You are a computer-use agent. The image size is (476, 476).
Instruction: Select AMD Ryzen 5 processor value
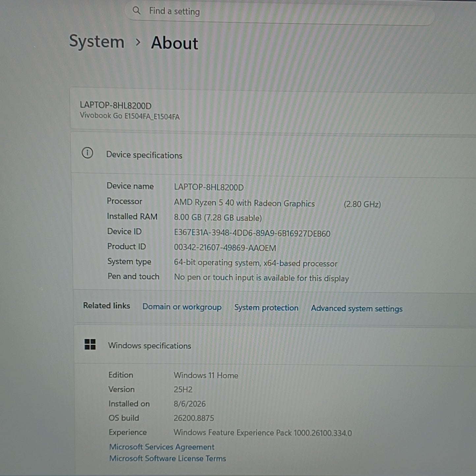point(244,203)
